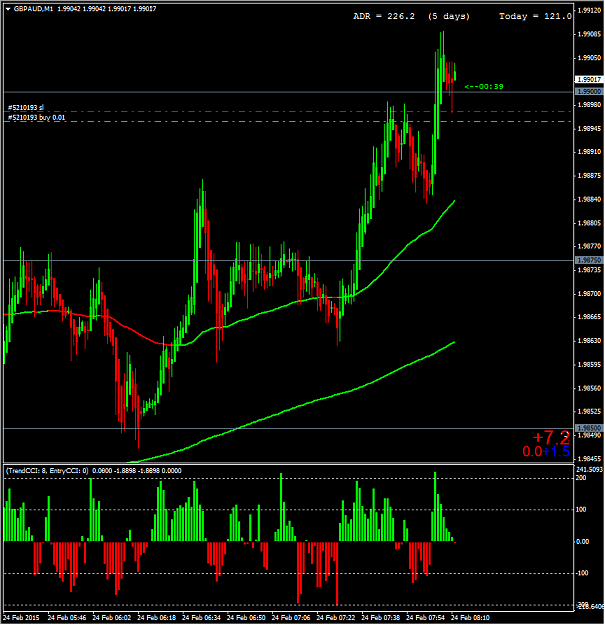This screenshot has height=625, width=605.
Task: Click the 1.98500 horizontal level price tag
Action: [x=589, y=428]
